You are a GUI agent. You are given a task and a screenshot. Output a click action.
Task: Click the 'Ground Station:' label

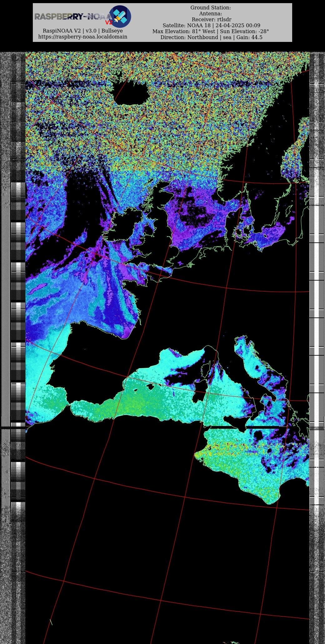tap(211, 8)
